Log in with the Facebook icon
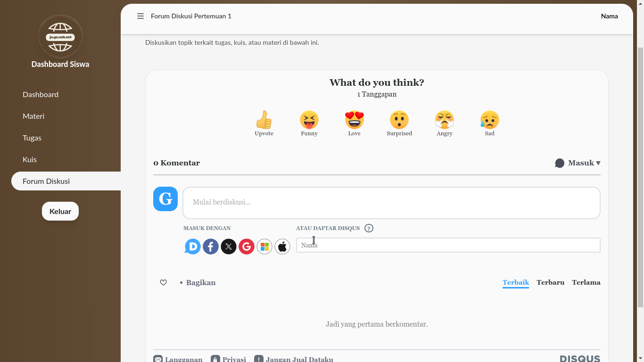This screenshot has width=644, height=362. 211,247
